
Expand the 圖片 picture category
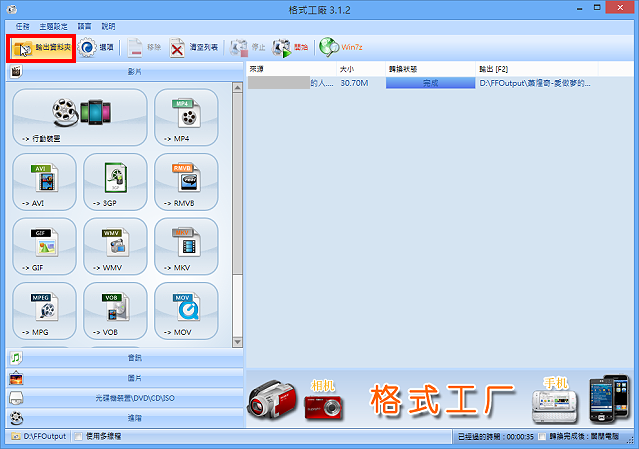(125, 378)
